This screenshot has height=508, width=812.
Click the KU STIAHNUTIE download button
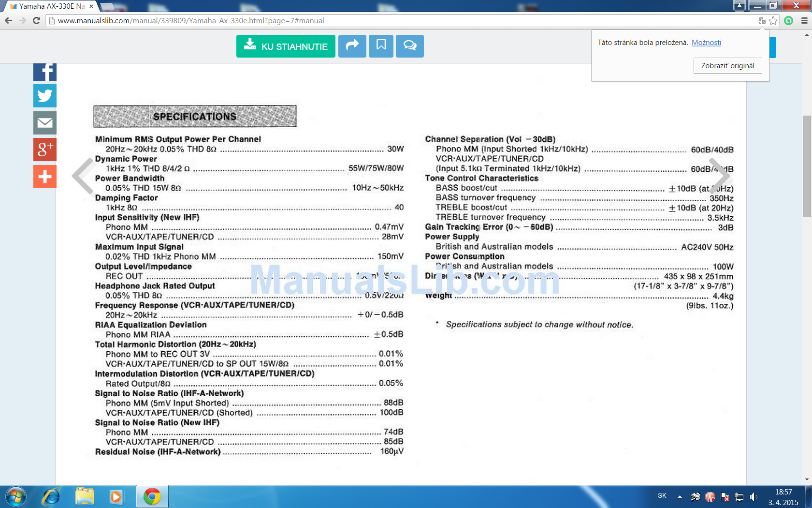(286, 46)
